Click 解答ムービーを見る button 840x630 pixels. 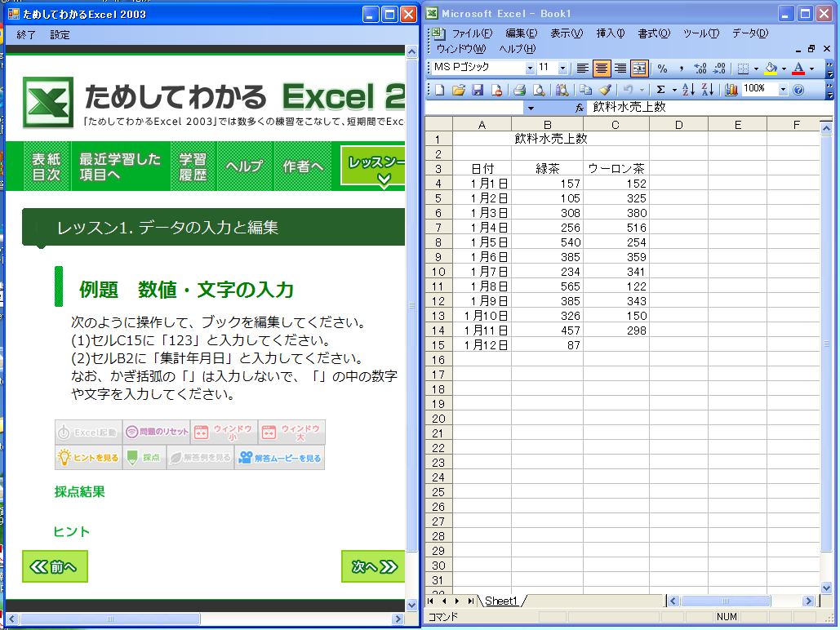[x=280, y=458]
